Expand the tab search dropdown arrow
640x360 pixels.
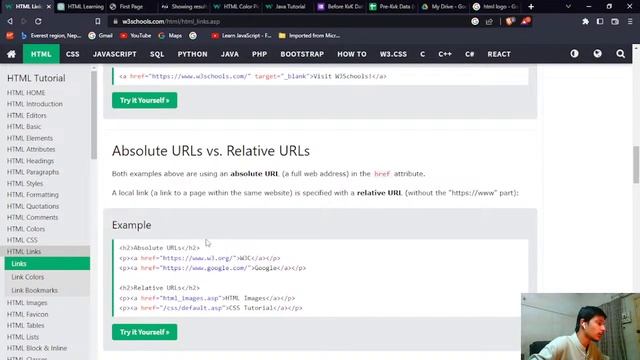pos(568,7)
